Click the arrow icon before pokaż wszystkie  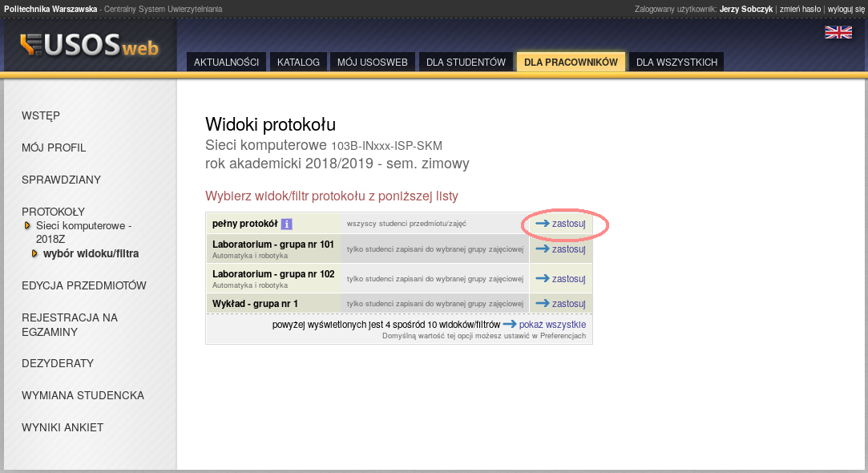click(509, 325)
